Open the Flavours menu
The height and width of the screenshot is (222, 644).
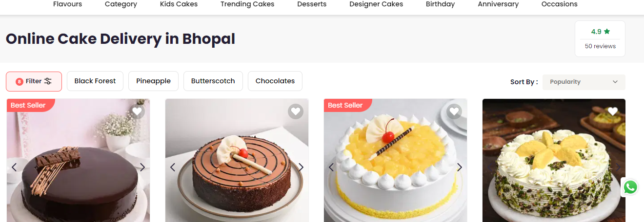[x=67, y=4]
